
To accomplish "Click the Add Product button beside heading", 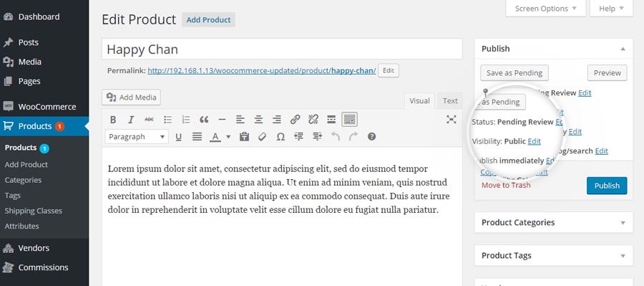I will point(209,20).
